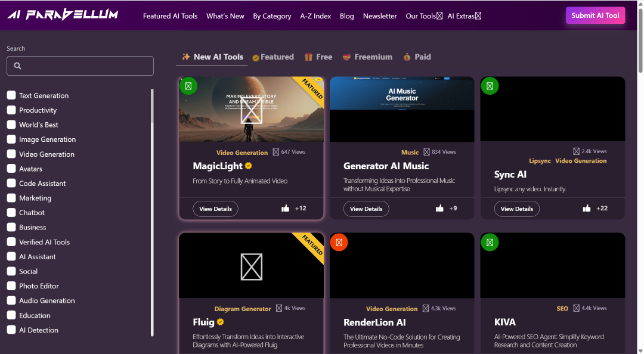Click the sidebar Search input field
This screenshot has width=644, height=354.
coord(80,66)
